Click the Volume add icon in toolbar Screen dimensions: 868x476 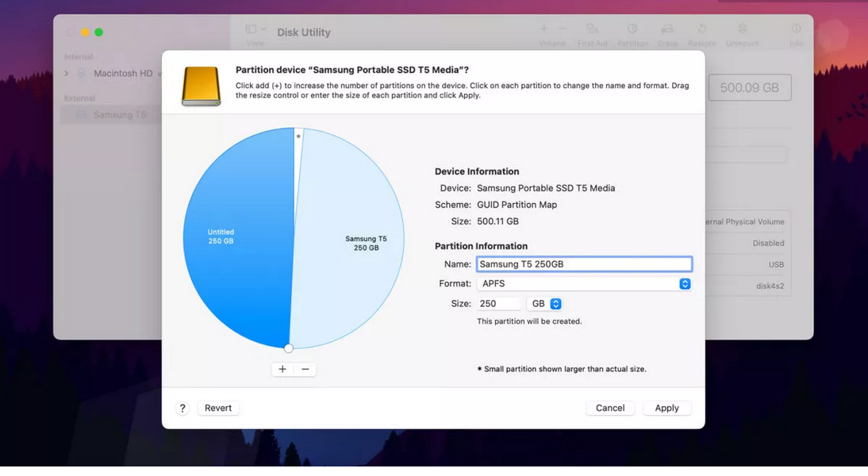point(543,29)
